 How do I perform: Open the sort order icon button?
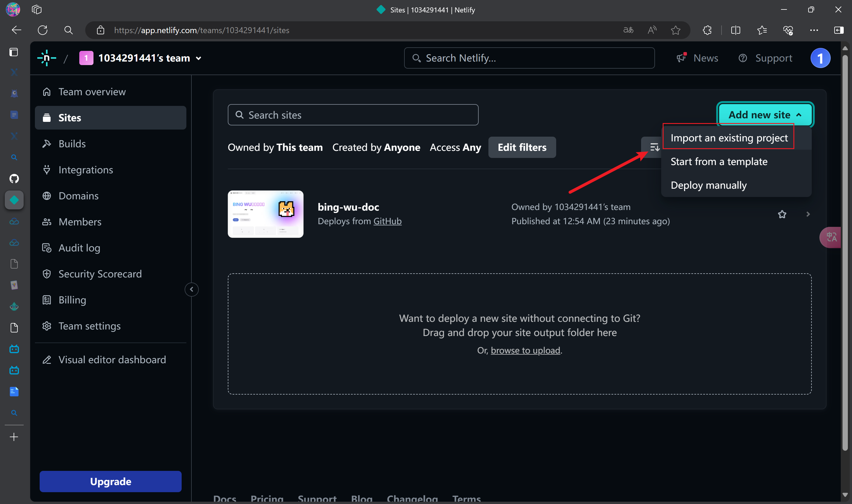[654, 147]
